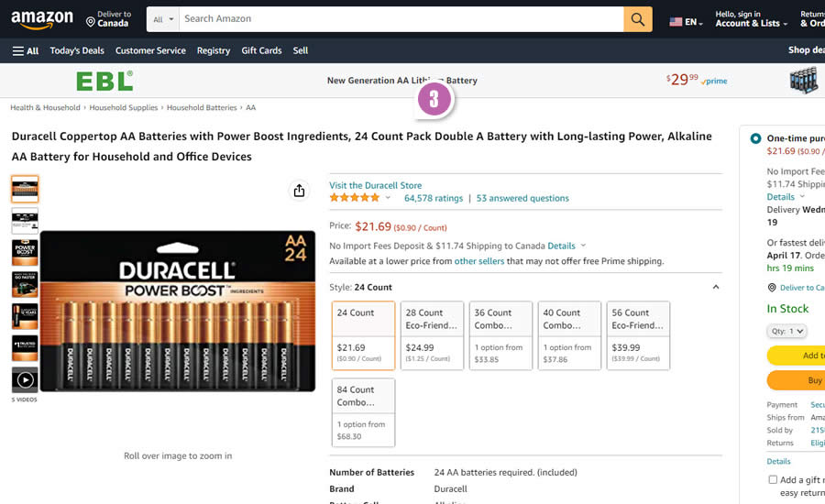Screen dimensions: 825x504
Task: Open the search category All dropdown
Action: pyautogui.click(x=164, y=19)
